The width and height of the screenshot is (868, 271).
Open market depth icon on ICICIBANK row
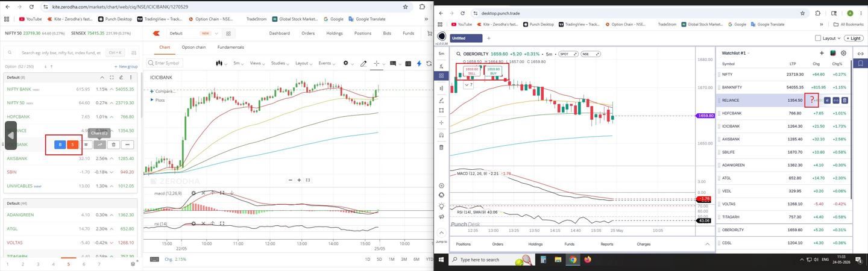[86, 145]
